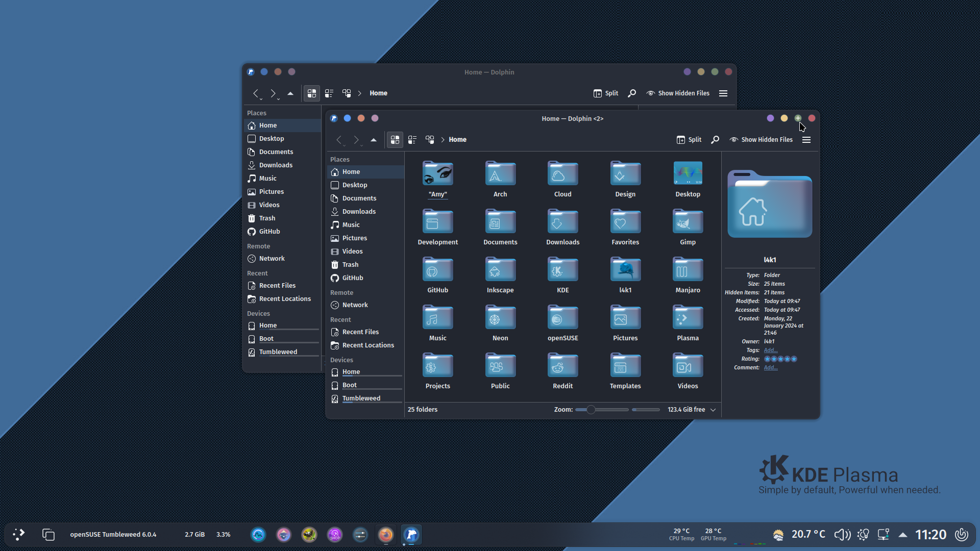Viewport: 980px width, 551px height.
Task: Open hamburger menu in front Dolphin window
Action: 806,140
